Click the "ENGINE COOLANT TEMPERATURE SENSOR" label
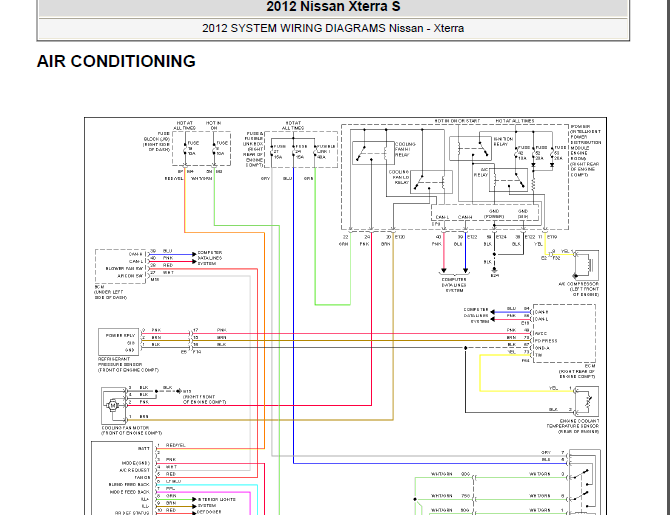The image size is (670, 515). click(x=573, y=424)
